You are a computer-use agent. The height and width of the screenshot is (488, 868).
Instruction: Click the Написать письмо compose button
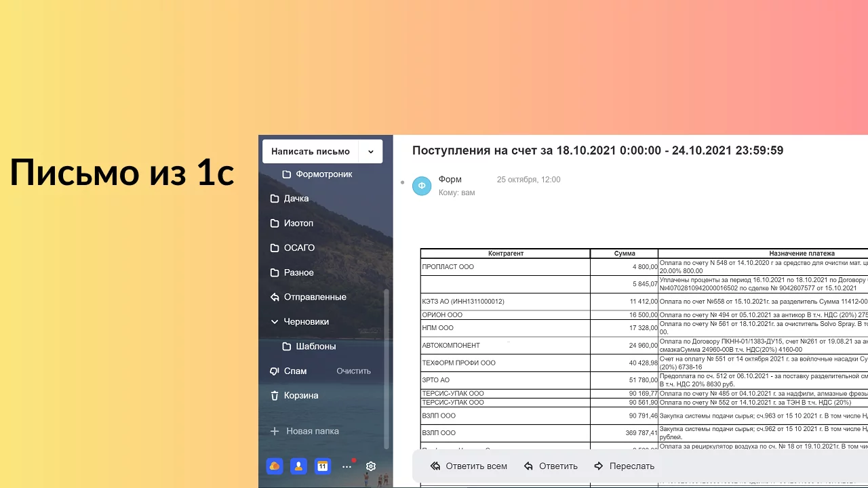click(311, 151)
